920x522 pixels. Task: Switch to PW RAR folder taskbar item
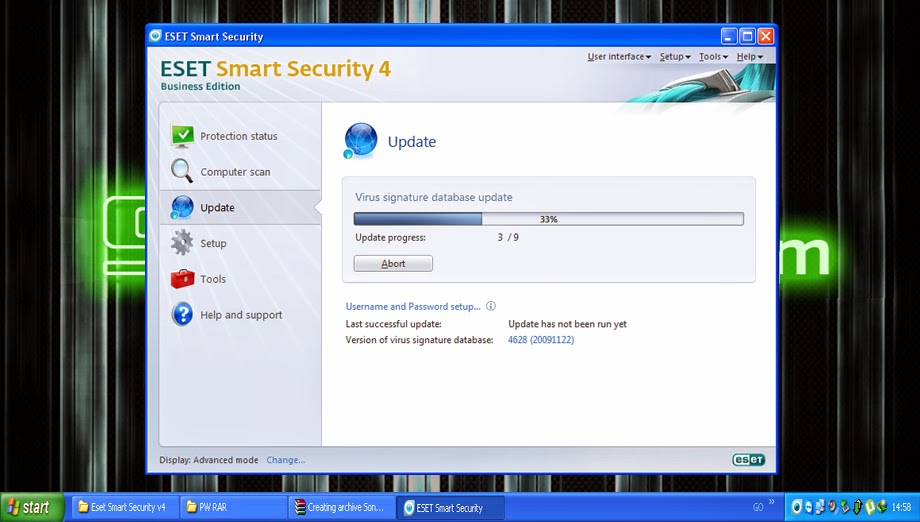232,507
